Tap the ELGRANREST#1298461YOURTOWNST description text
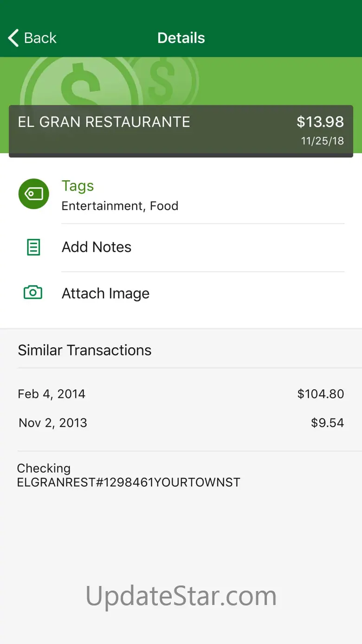 (x=129, y=482)
